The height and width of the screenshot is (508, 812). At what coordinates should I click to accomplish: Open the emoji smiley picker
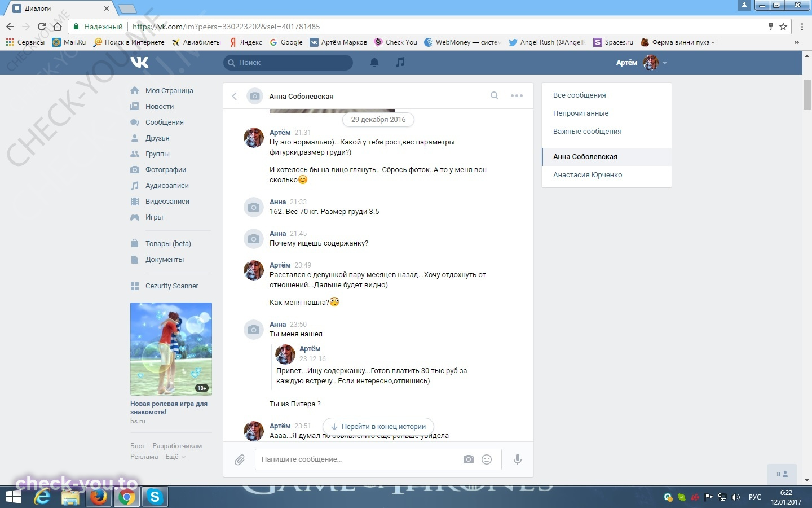(x=487, y=459)
